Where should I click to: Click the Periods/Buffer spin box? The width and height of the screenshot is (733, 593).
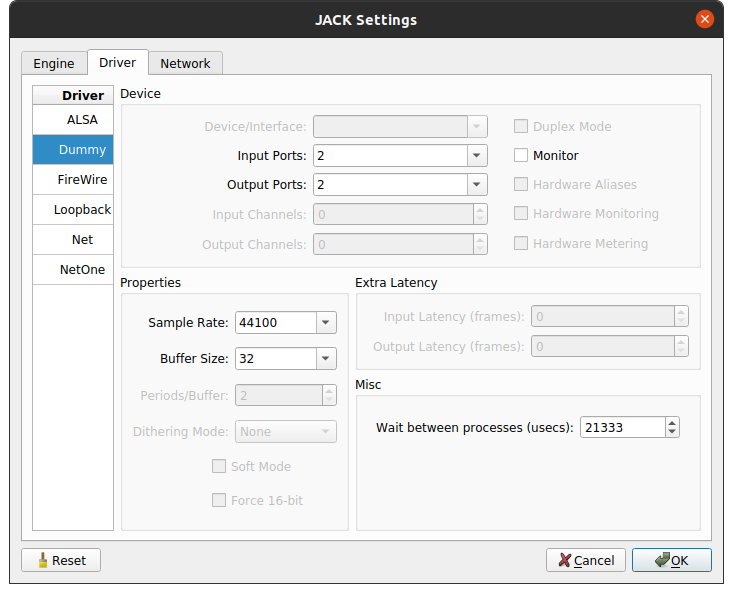(x=286, y=395)
